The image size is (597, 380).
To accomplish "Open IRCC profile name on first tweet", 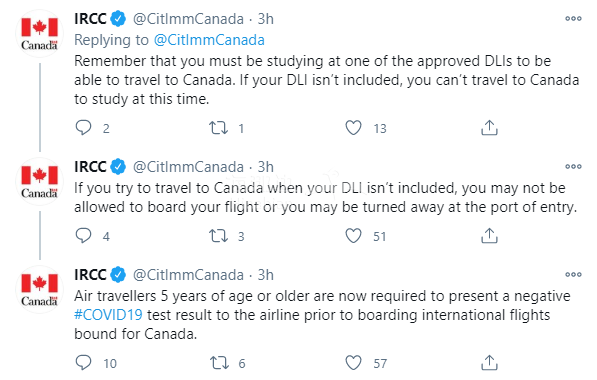I will point(90,19).
